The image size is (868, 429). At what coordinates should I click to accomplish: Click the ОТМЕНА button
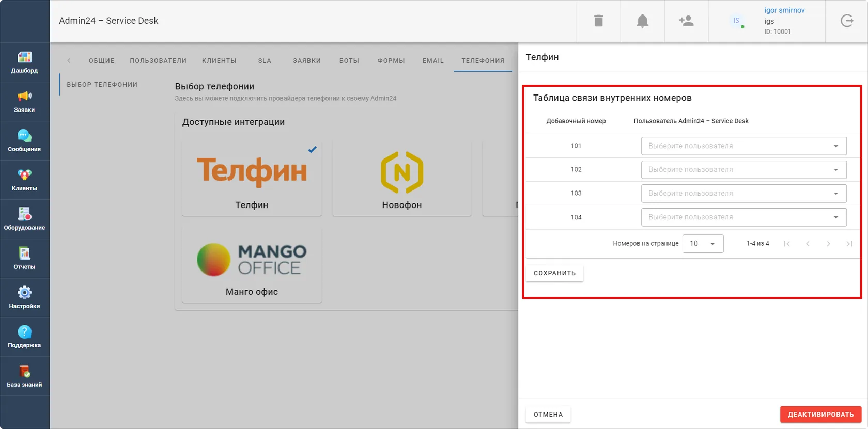[548, 415]
